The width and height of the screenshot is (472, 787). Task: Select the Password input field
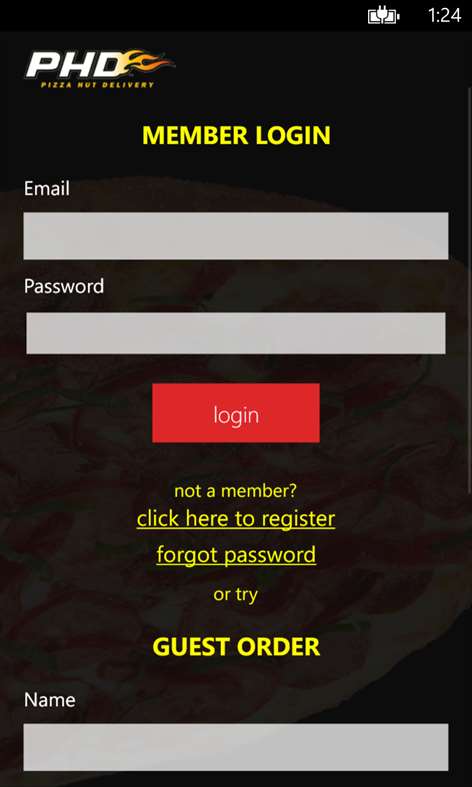[235, 333]
